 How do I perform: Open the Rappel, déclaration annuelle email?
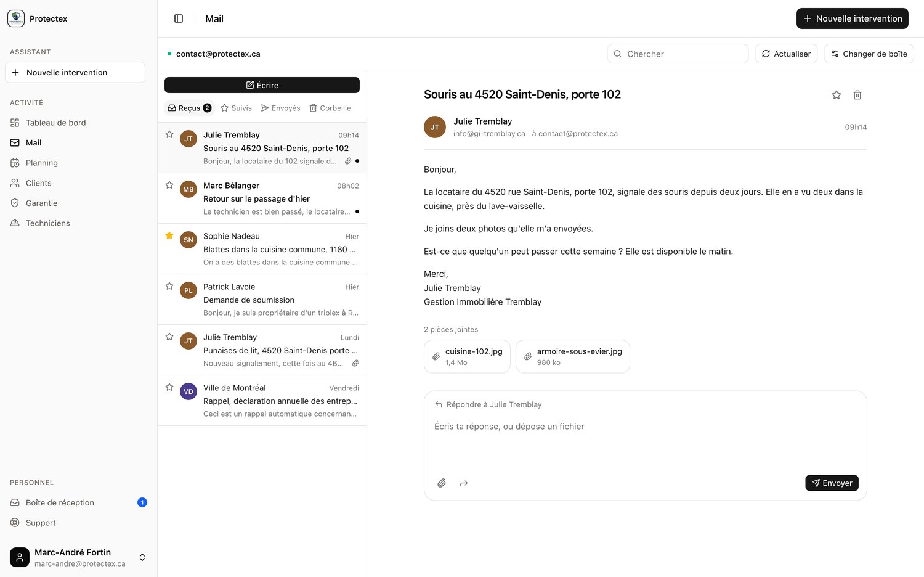(262, 401)
